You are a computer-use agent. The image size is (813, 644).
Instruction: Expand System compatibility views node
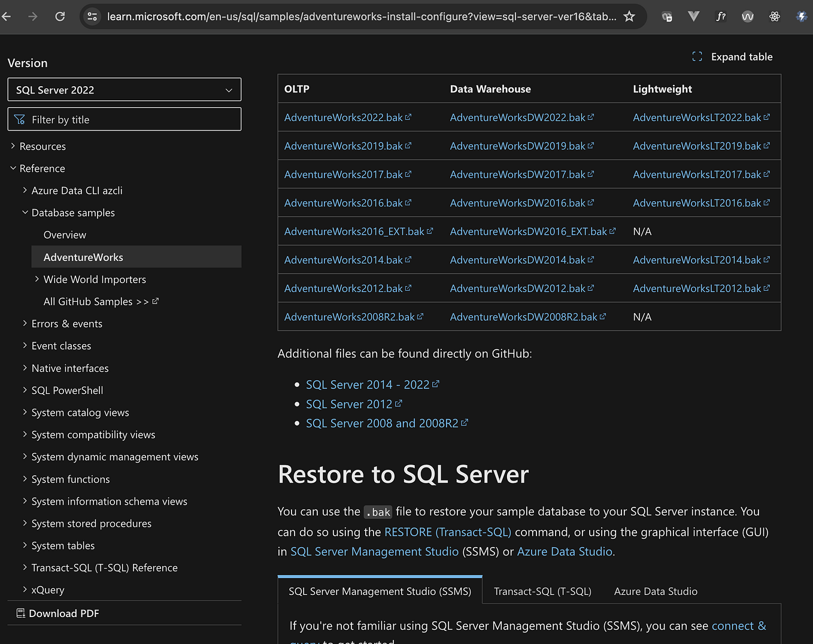point(25,435)
